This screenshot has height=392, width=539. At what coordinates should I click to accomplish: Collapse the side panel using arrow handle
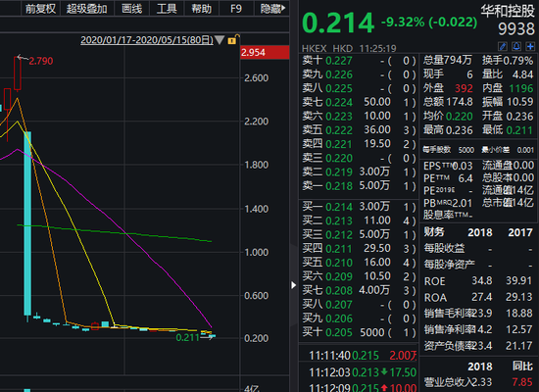point(293,285)
